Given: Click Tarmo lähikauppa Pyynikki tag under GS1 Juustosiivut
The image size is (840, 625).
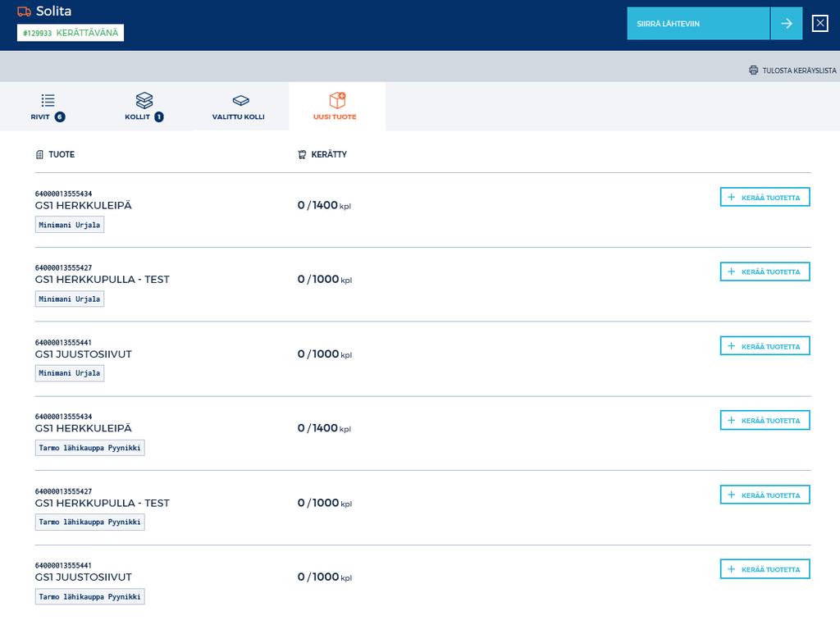Looking at the screenshot, I should coord(90,596).
